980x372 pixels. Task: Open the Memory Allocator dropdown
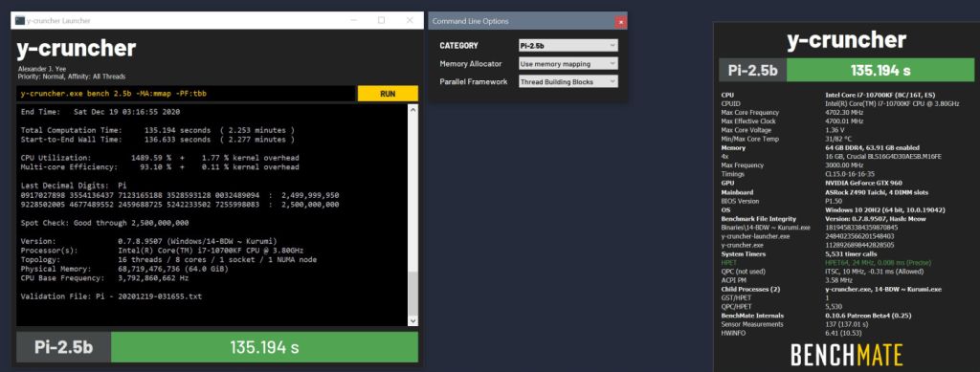click(568, 64)
